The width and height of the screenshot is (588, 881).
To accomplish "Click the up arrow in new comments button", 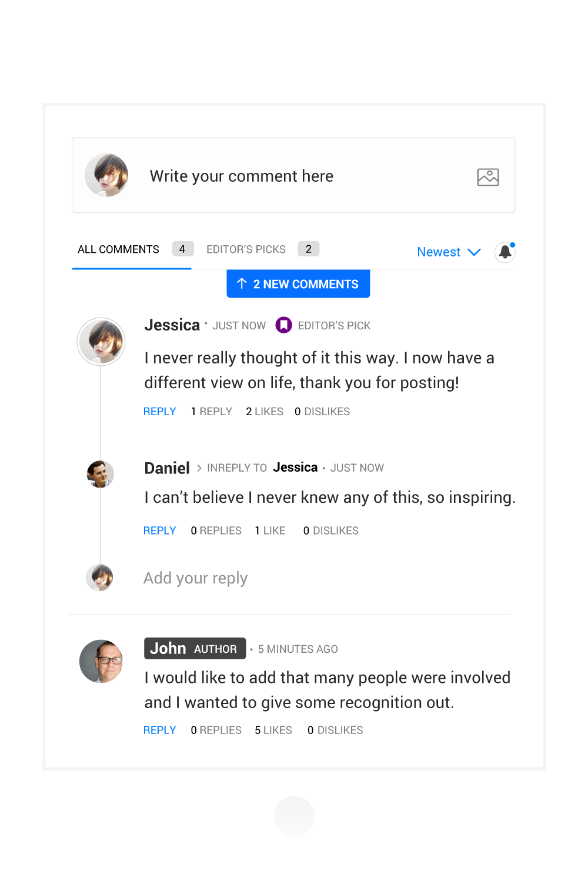I will [242, 283].
